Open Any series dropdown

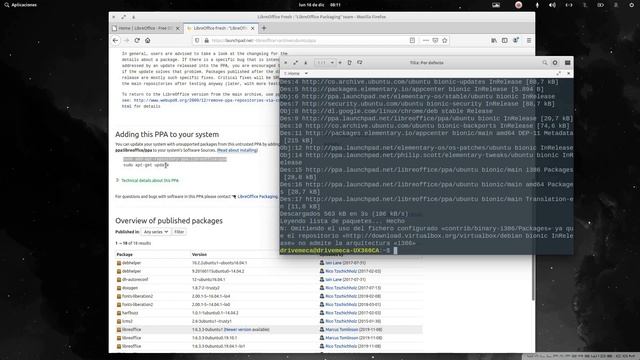click(x=156, y=232)
